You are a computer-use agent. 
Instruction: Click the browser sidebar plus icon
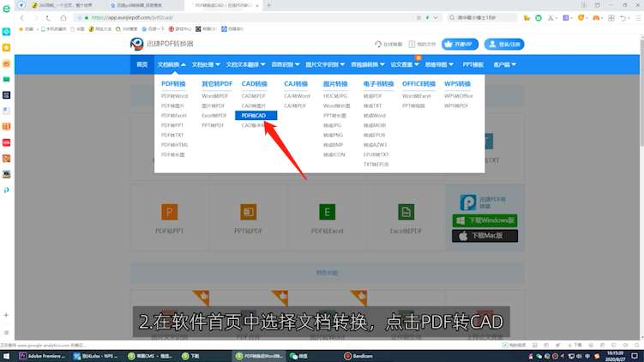pyautogui.click(x=6, y=315)
